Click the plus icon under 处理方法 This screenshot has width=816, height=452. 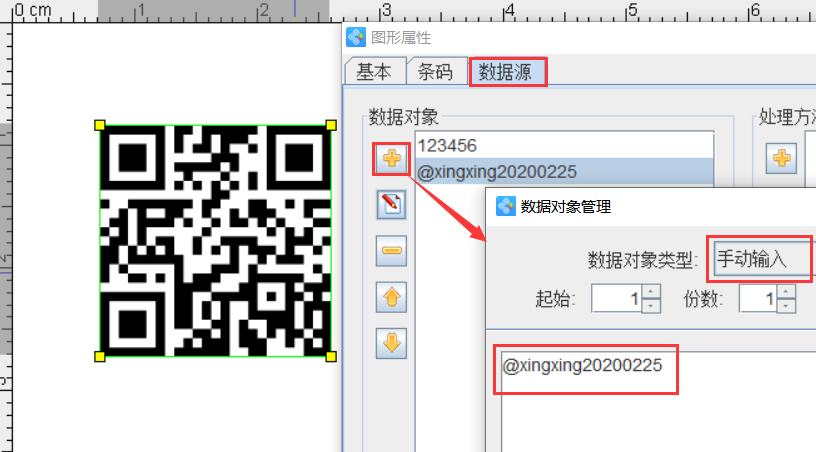coord(782,158)
